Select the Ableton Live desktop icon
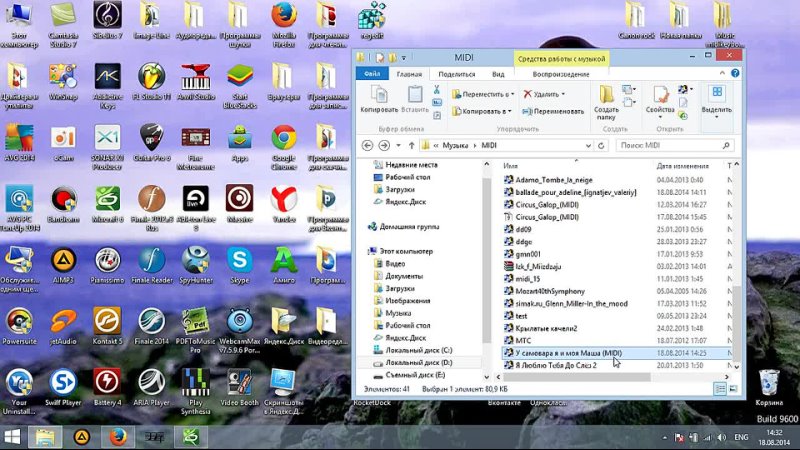This screenshot has height=450, width=800. point(195,208)
